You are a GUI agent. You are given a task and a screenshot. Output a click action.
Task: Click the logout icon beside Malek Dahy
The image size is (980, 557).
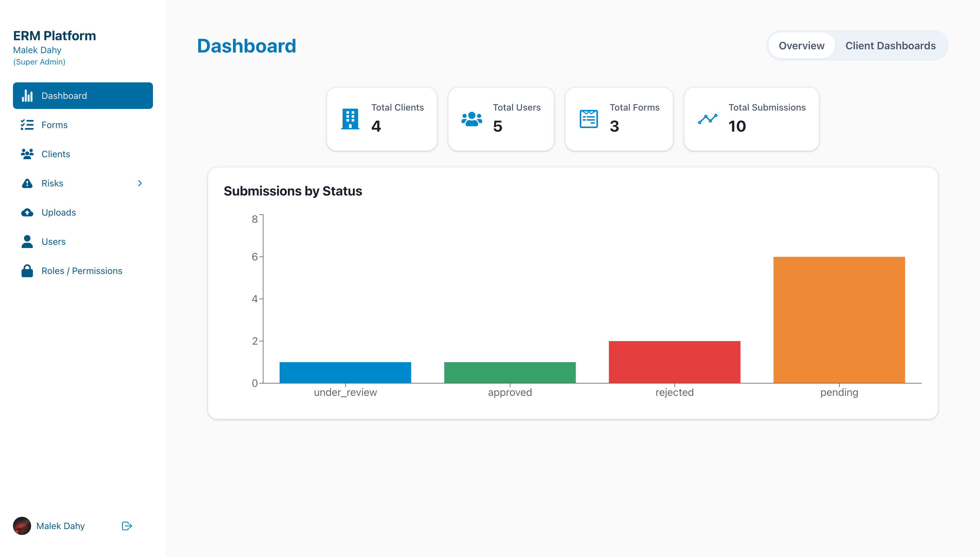point(127,526)
